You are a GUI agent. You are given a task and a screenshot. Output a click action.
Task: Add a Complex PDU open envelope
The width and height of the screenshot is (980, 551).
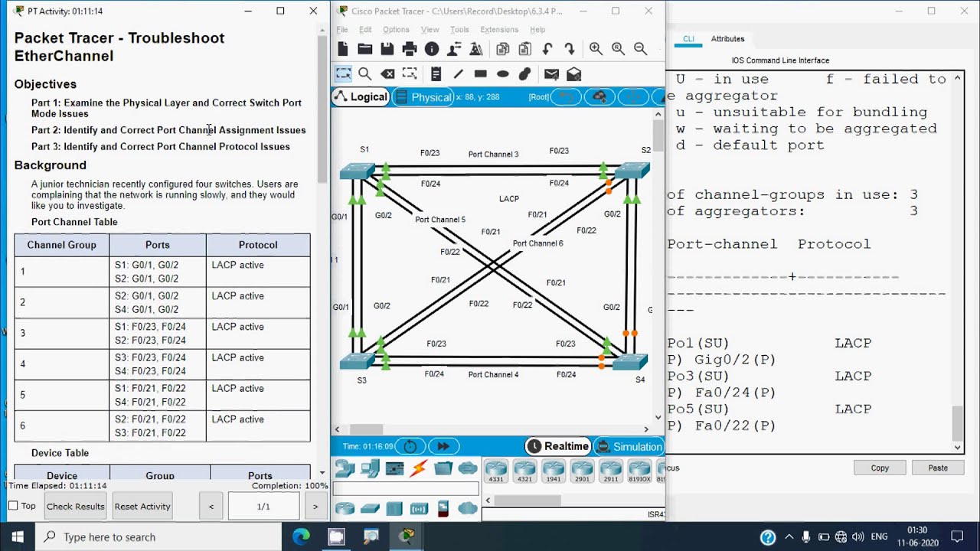point(573,74)
